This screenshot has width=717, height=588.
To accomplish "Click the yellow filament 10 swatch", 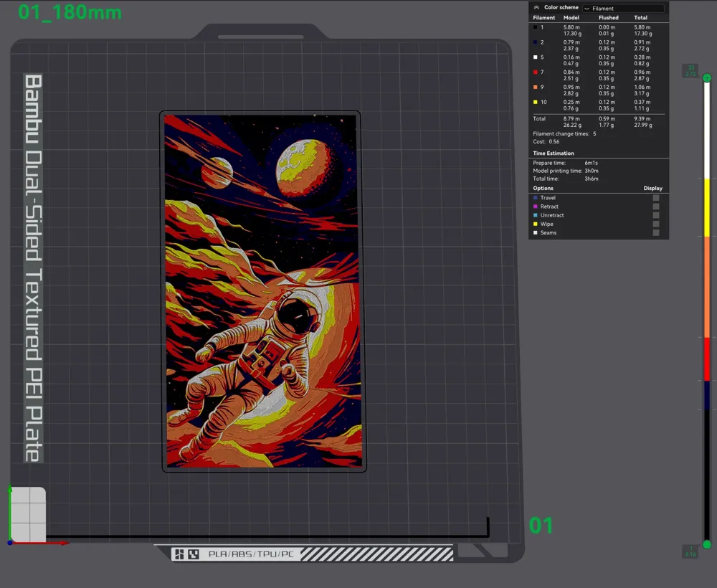I will coord(535,103).
